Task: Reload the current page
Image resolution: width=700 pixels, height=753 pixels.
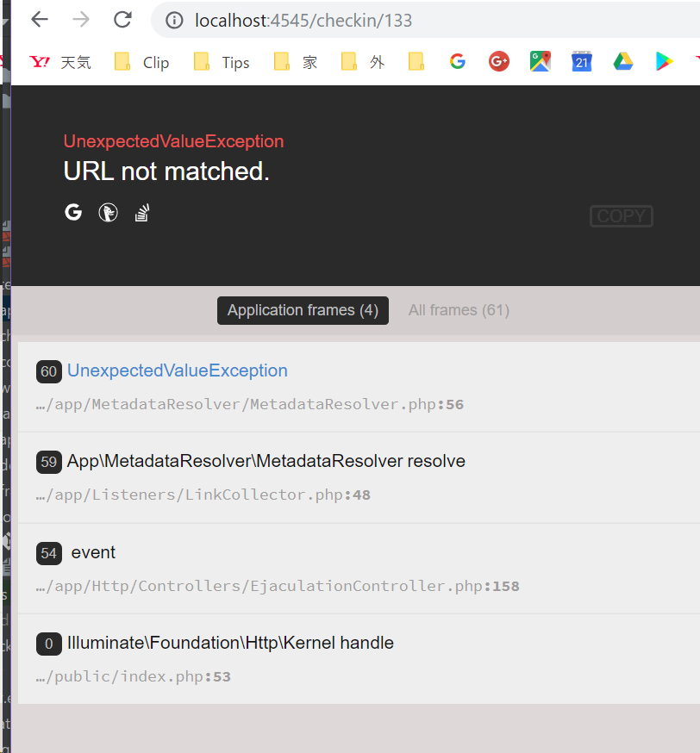Action: click(x=122, y=20)
